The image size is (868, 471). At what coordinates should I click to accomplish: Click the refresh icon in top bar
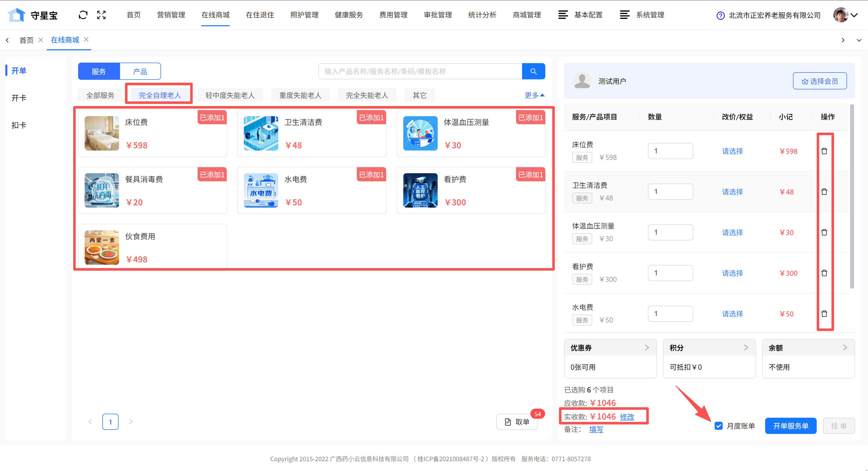pyautogui.click(x=83, y=15)
